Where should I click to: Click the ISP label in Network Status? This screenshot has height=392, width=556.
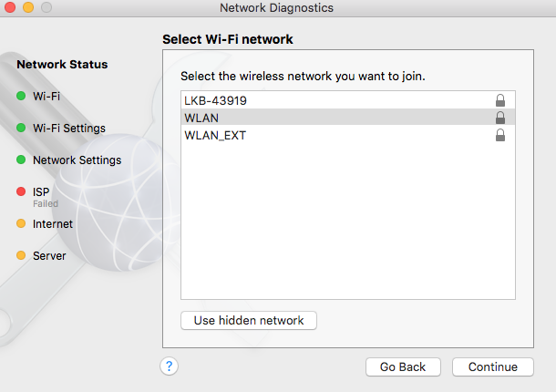tap(41, 191)
